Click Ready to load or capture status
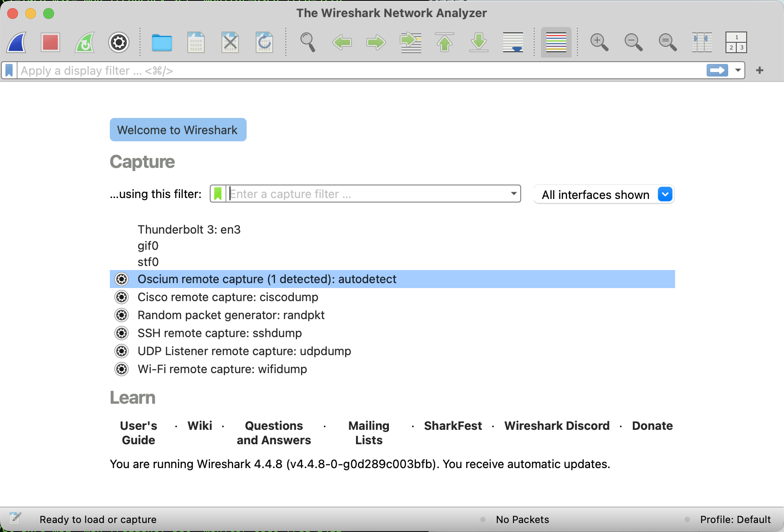 98,519
